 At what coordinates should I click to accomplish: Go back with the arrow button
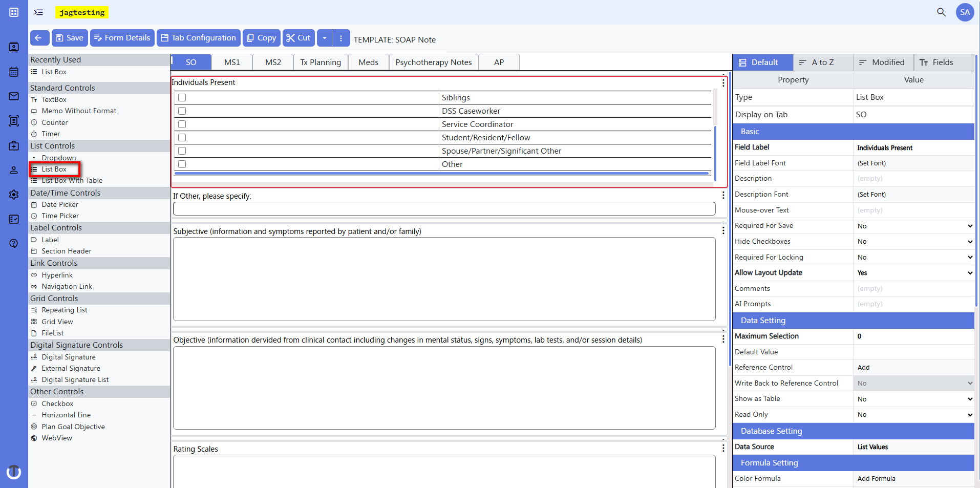tap(39, 38)
